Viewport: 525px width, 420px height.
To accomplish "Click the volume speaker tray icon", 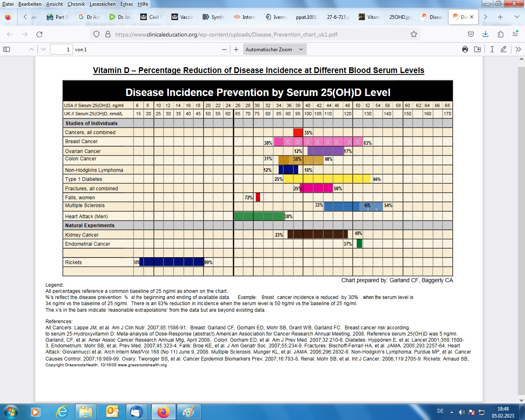I will pos(462,412).
